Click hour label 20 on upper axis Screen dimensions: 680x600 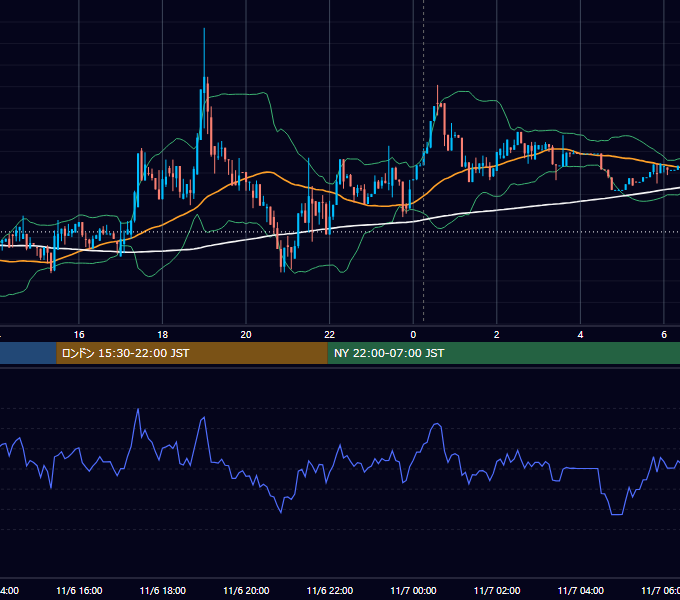coord(246,335)
